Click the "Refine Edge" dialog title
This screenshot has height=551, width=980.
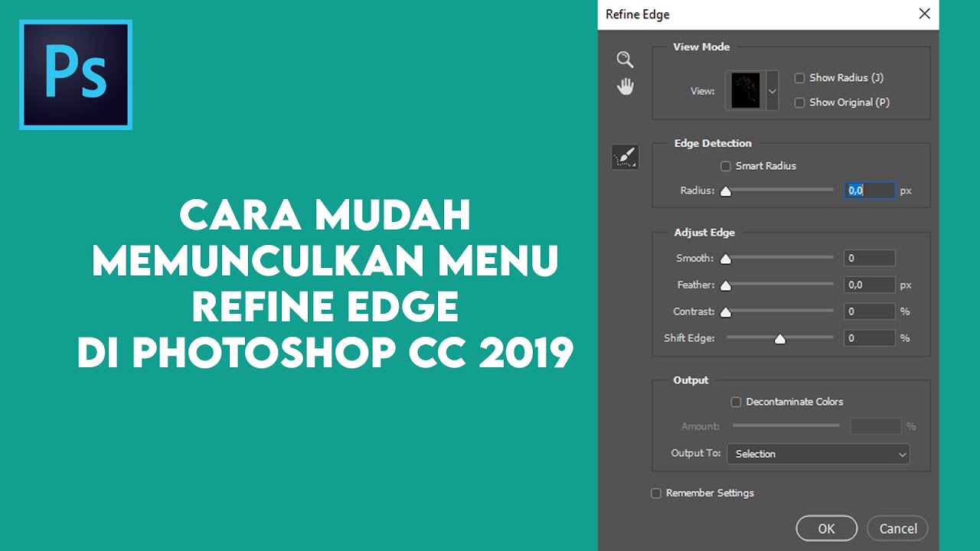pyautogui.click(x=638, y=15)
